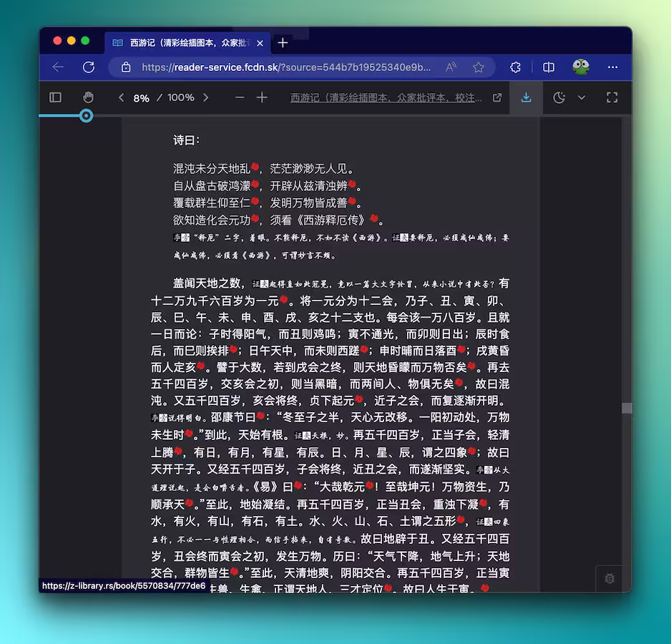671x644 pixels.
Task: Open the frog profile avatar menu
Action: pos(581,67)
